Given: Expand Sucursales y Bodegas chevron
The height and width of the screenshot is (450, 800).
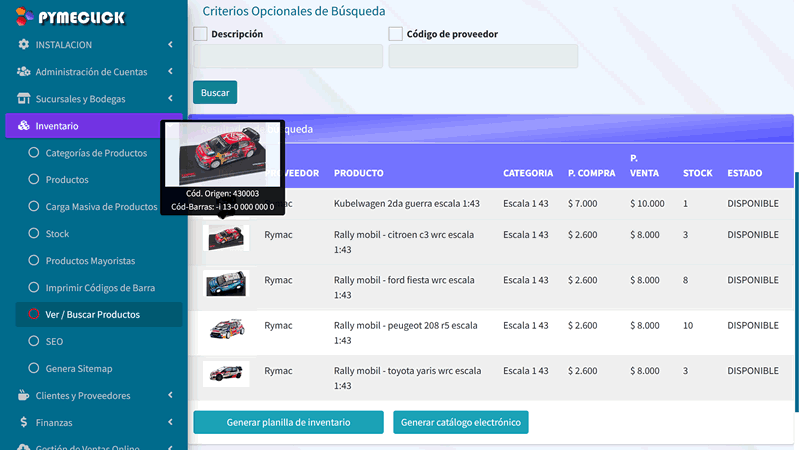Looking at the screenshot, I should (x=170, y=98).
